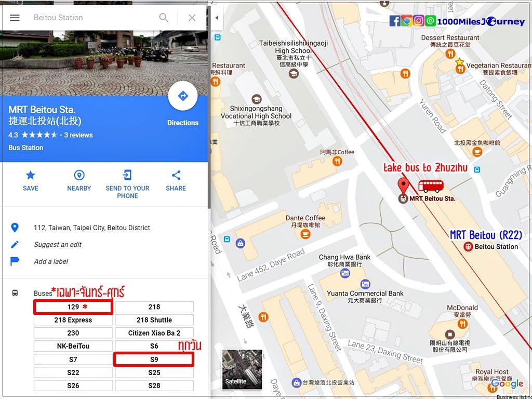Screen dimensions: 532x399
Task: Click the Dessert Restaurant marker
Action: click(x=450, y=54)
